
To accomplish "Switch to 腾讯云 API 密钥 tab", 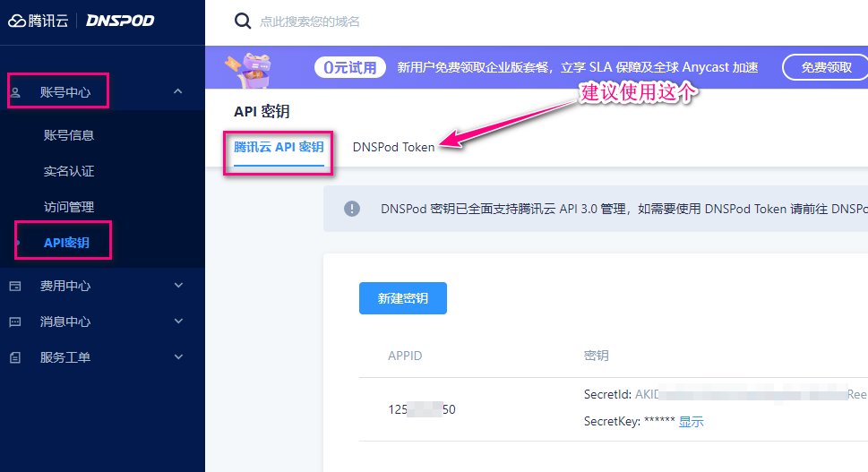I will click(279, 147).
